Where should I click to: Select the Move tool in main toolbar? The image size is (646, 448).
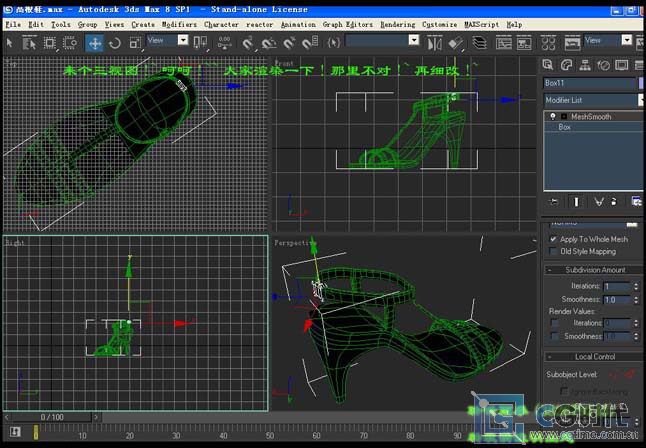click(x=95, y=43)
